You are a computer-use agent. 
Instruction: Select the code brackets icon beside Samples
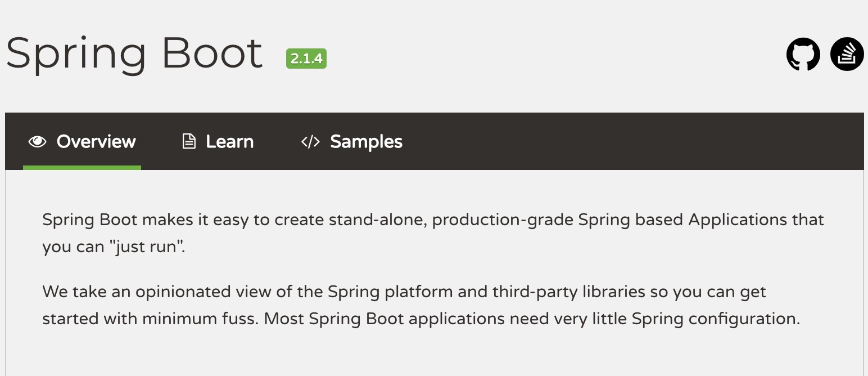pos(310,141)
